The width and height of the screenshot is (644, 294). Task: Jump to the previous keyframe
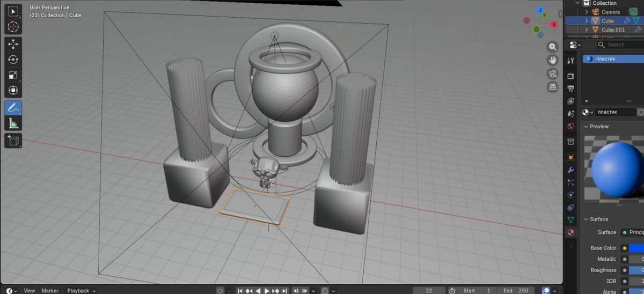249,290
